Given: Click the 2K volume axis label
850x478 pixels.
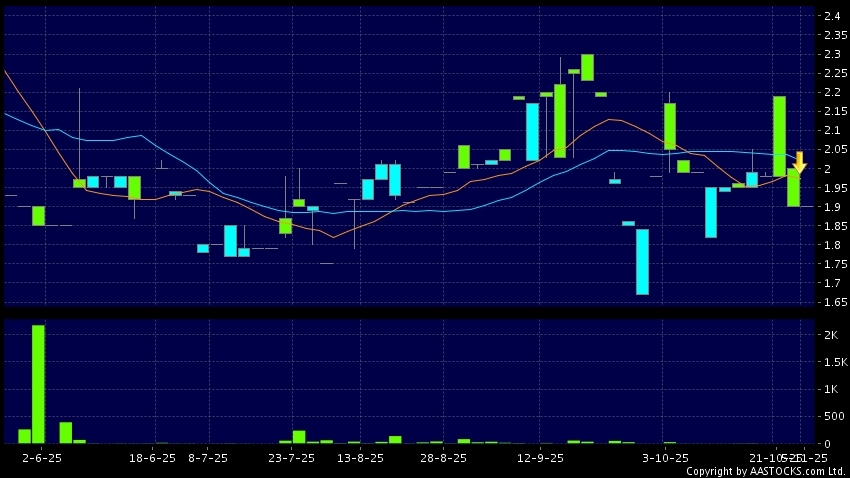Looking at the screenshot, I should 831,335.
